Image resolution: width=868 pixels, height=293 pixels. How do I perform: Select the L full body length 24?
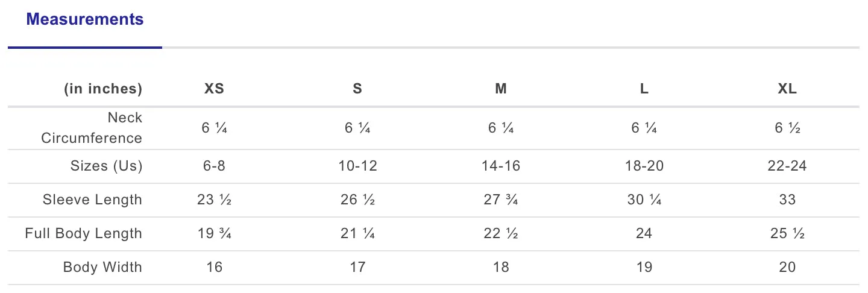644,233
